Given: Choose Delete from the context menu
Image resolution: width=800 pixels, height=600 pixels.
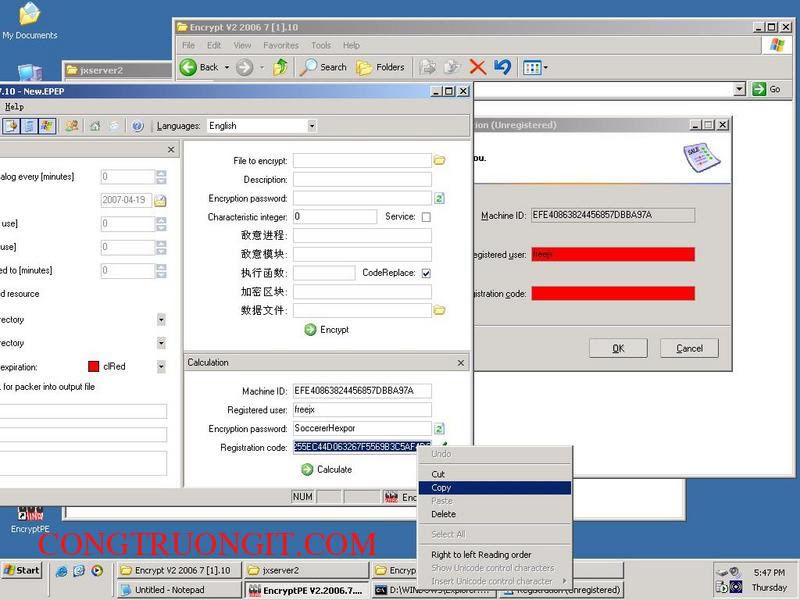Looking at the screenshot, I should pyautogui.click(x=494, y=514).
